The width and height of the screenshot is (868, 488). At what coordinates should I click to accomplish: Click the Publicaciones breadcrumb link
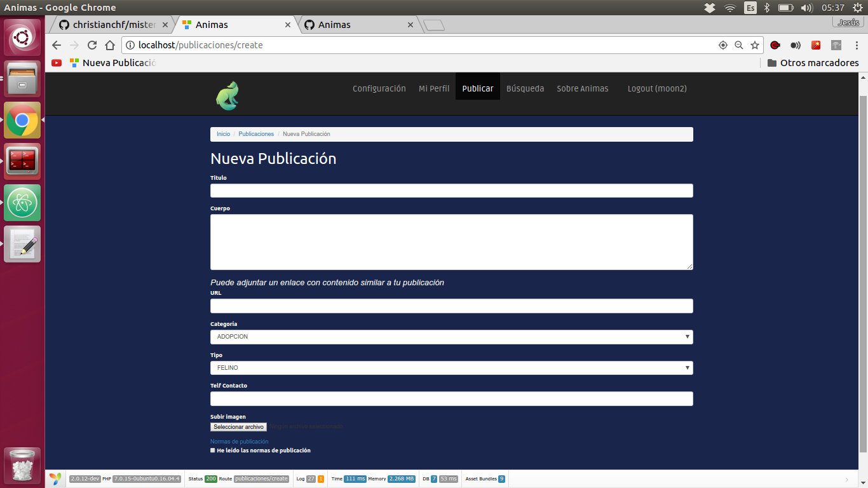coord(256,134)
